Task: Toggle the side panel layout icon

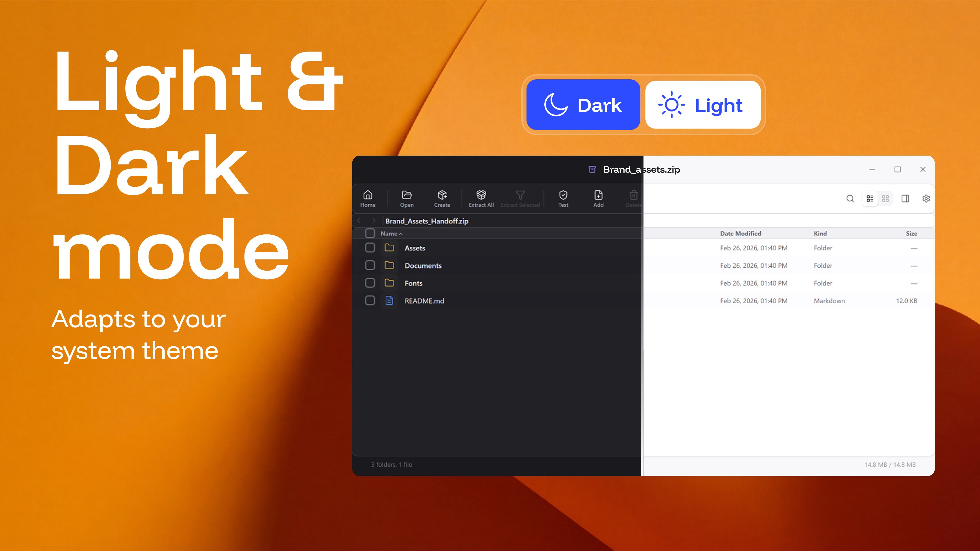Action: click(905, 198)
